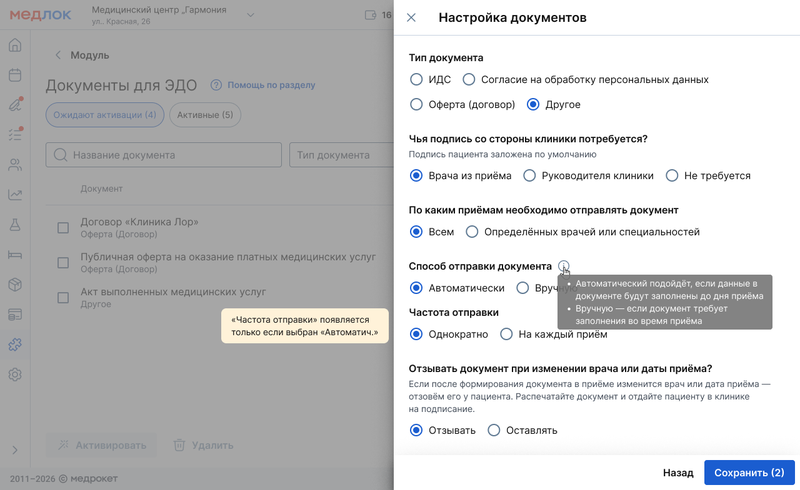Go back with the arrow beside Модуль
This screenshot has width=800, height=490.
[58, 55]
